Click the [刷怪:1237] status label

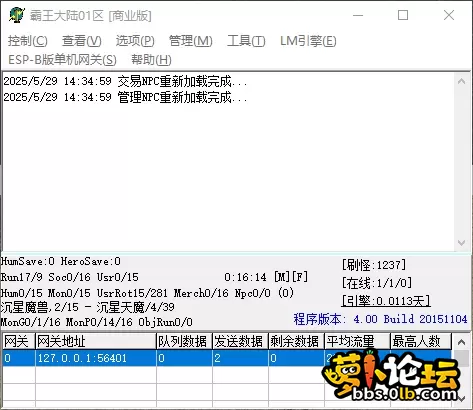tap(374, 265)
